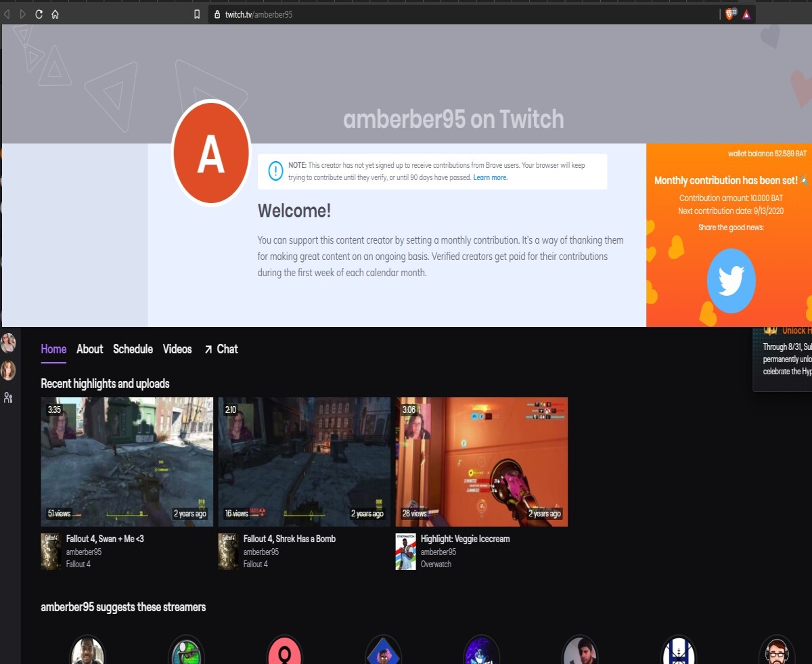Click 'Fallout 4' game link under 'Shrek Has a Bomb'
The width and height of the screenshot is (812, 664).
[x=256, y=564]
